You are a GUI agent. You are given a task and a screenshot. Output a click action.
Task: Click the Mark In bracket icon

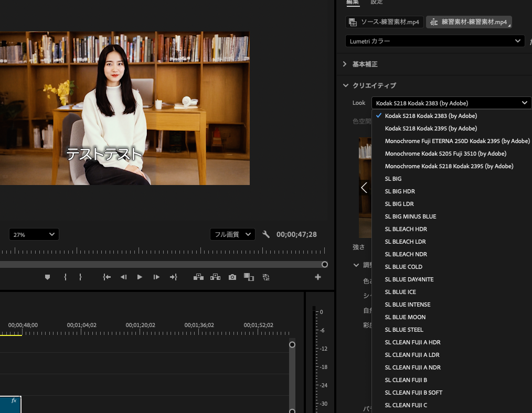pos(65,277)
